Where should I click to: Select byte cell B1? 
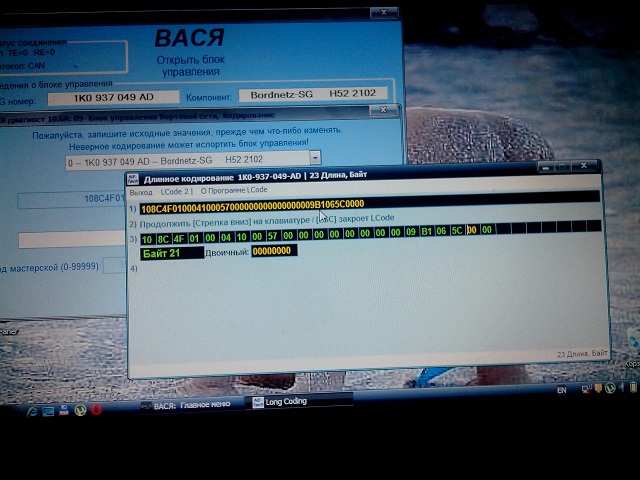[426, 231]
